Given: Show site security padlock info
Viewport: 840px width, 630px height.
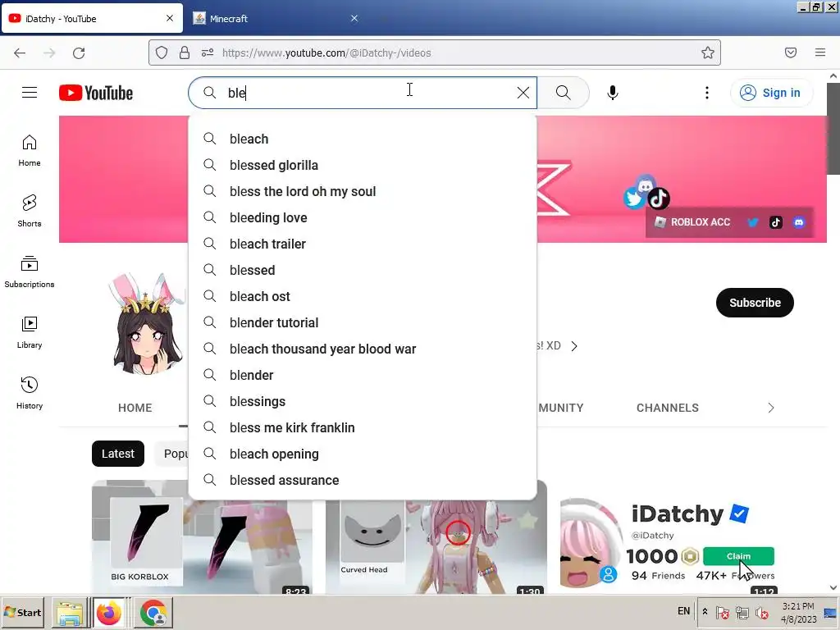Looking at the screenshot, I should [185, 52].
